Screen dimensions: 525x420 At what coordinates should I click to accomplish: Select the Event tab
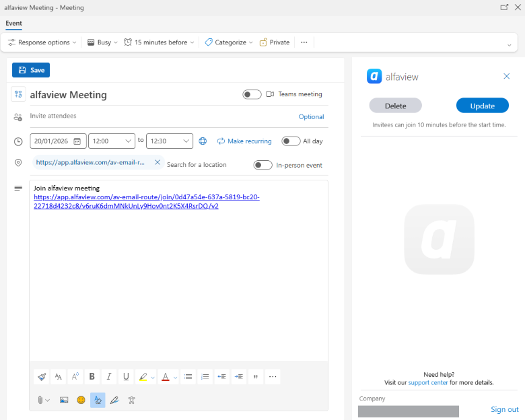coord(14,24)
